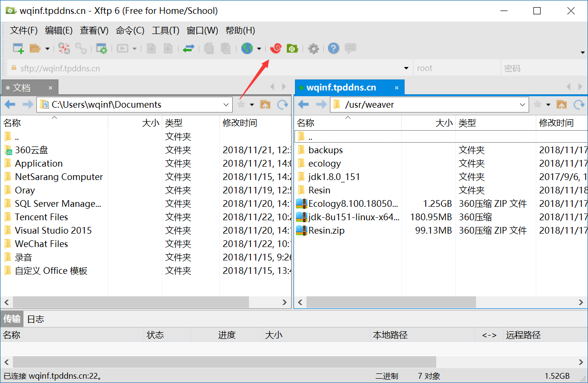Click the back arrow in local pane
Viewport: 588px width, 383px height.
click(x=10, y=104)
